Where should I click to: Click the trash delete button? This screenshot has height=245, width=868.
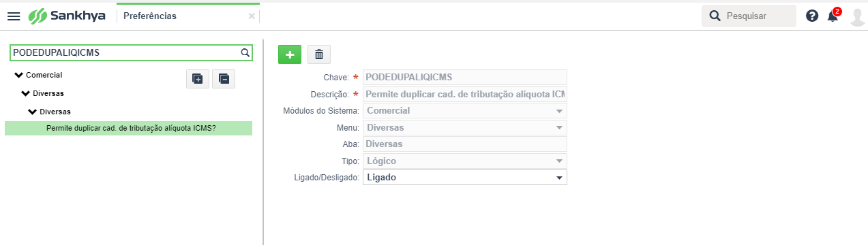coord(319,54)
